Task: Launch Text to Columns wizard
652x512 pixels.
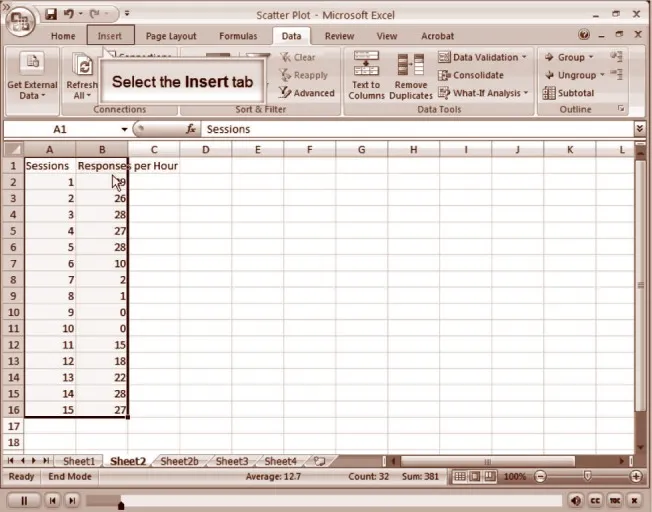Action: tap(366, 76)
